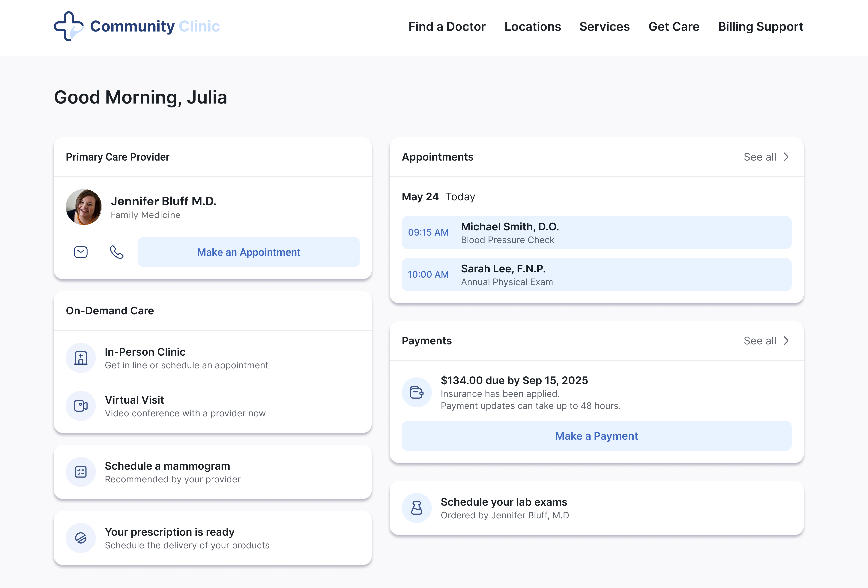This screenshot has height=588, width=868.
Task: Click the prescription pill icon
Action: click(x=81, y=538)
